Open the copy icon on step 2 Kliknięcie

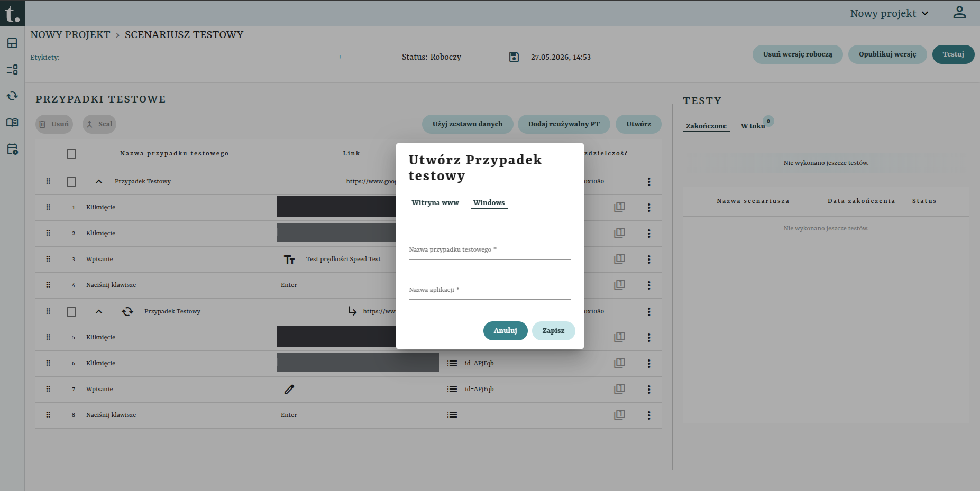(619, 233)
